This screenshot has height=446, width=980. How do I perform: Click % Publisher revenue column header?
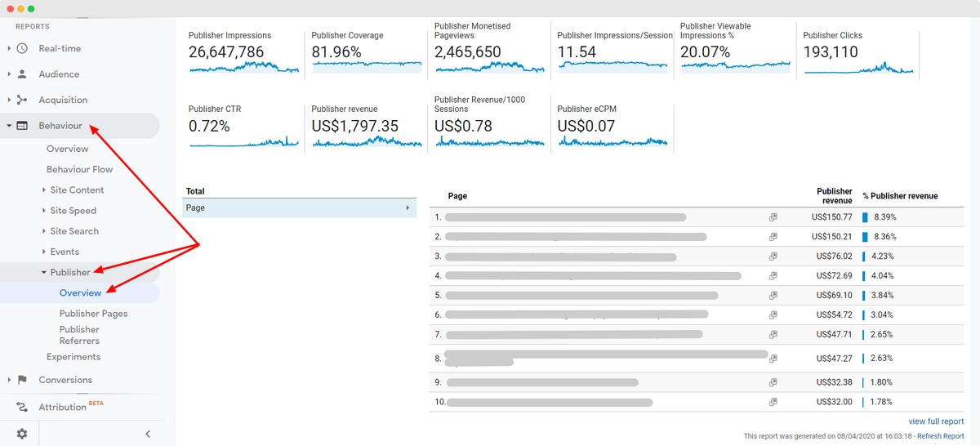pos(900,196)
